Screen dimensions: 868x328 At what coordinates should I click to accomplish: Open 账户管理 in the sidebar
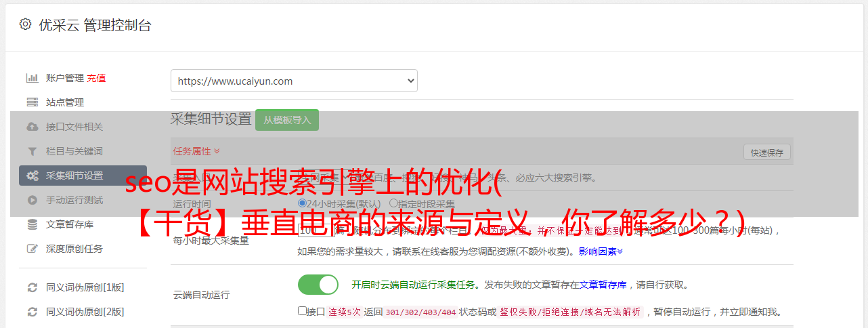pos(65,78)
